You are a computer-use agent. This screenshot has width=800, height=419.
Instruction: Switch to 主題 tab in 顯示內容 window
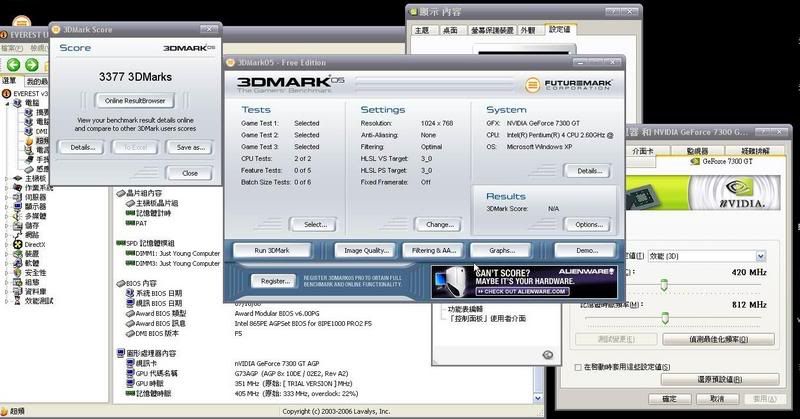[x=422, y=31]
